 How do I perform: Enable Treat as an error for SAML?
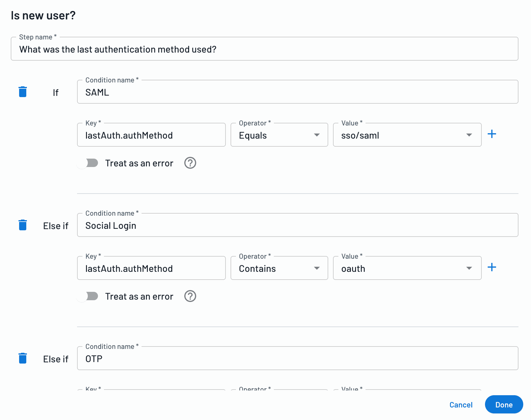(x=90, y=163)
